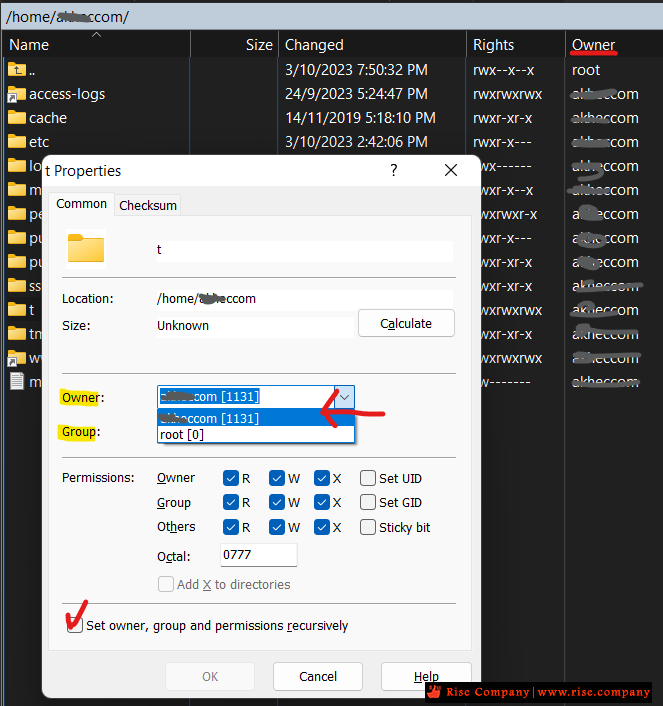The height and width of the screenshot is (706, 663).
Task: Click the date '24/9/2023 5:24:47 PM'
Action: pos(356,94)
